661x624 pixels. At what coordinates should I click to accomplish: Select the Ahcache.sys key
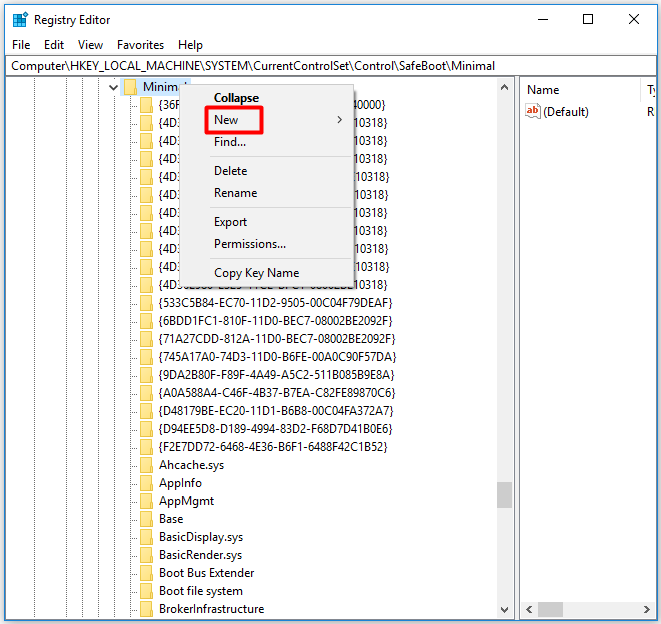191,465
